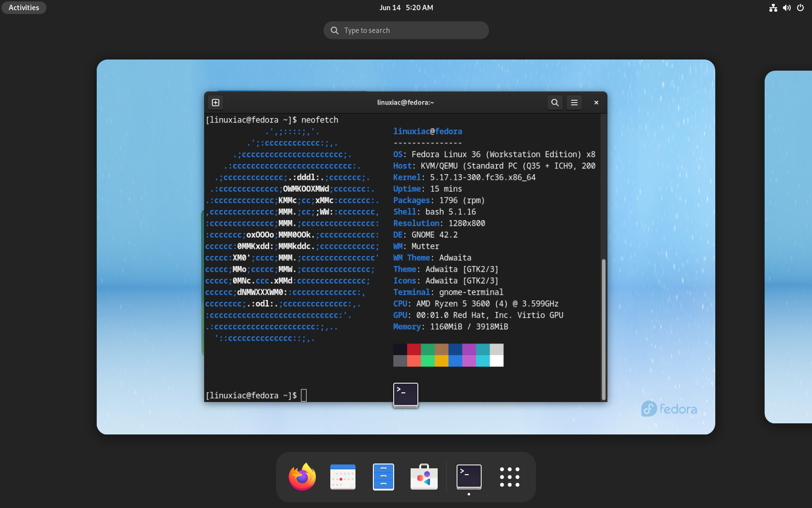Open GNOME Software store icon

coord(424,477)
